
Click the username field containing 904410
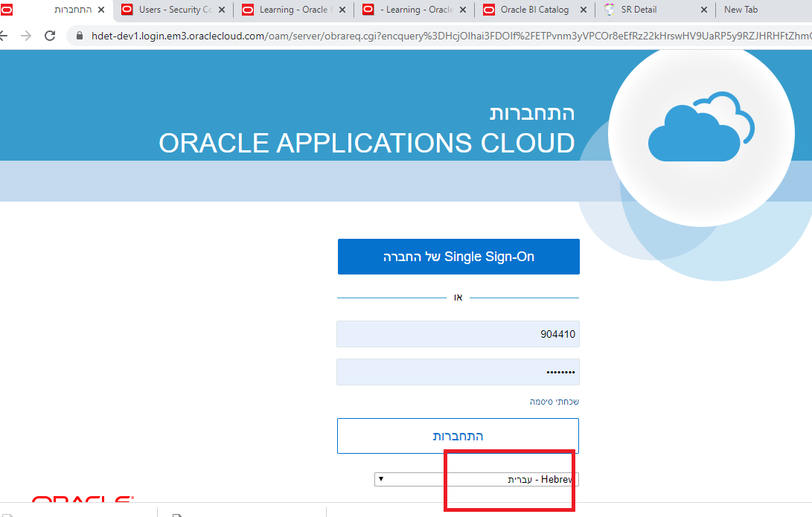coord(458,334)
